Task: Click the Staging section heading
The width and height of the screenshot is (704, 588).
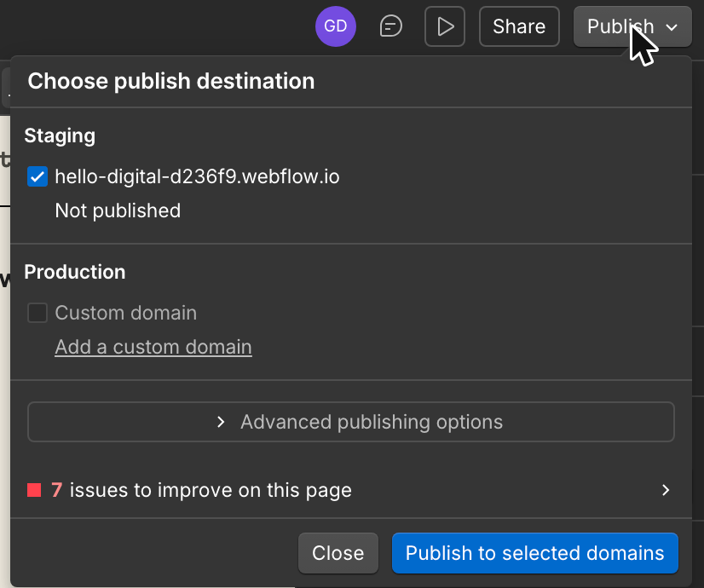Action: click(60, 136)
